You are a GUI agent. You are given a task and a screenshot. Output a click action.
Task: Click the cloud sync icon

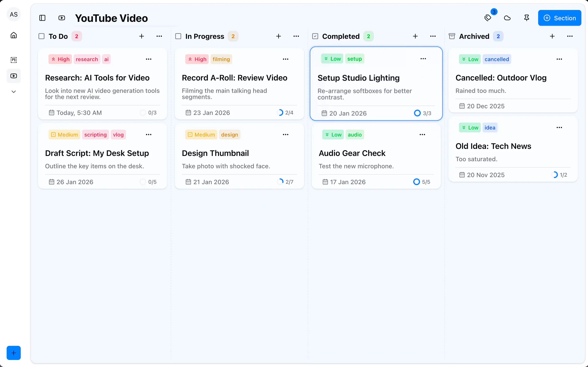[x=507, y=18]
